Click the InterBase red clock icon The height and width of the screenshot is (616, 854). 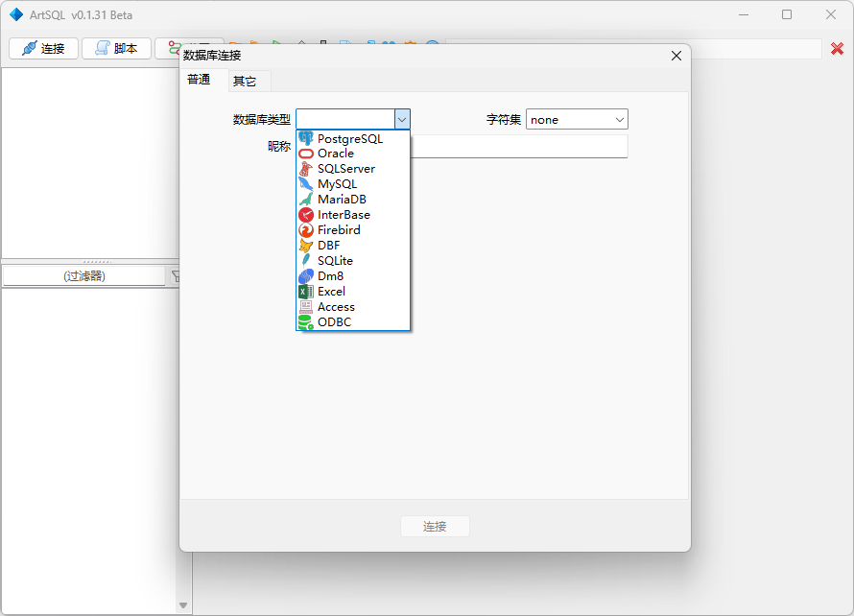306,215
